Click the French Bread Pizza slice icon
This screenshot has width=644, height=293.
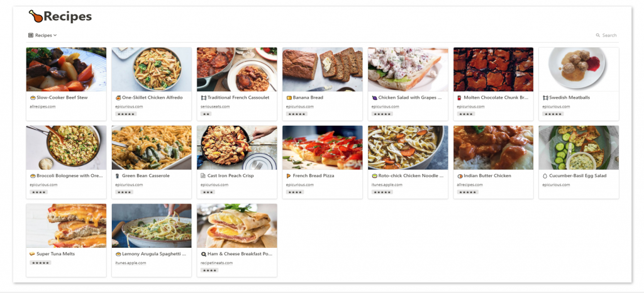pyautogui.click(x=289, y=175)
